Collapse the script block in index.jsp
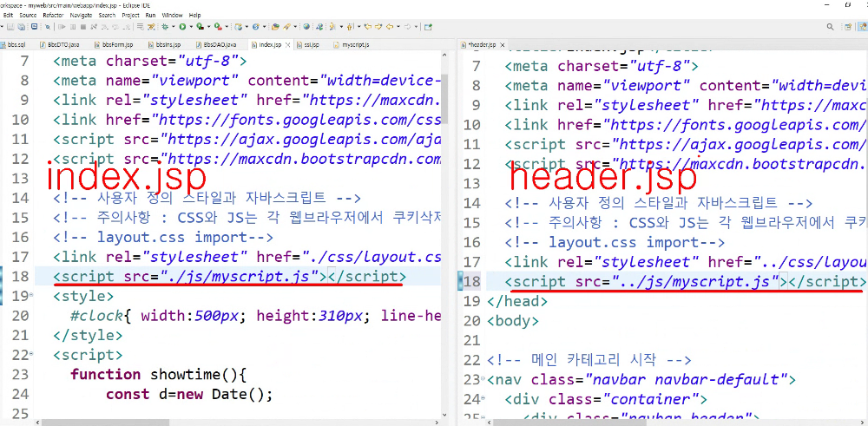The image size is (868, 426). click(31, 353)
